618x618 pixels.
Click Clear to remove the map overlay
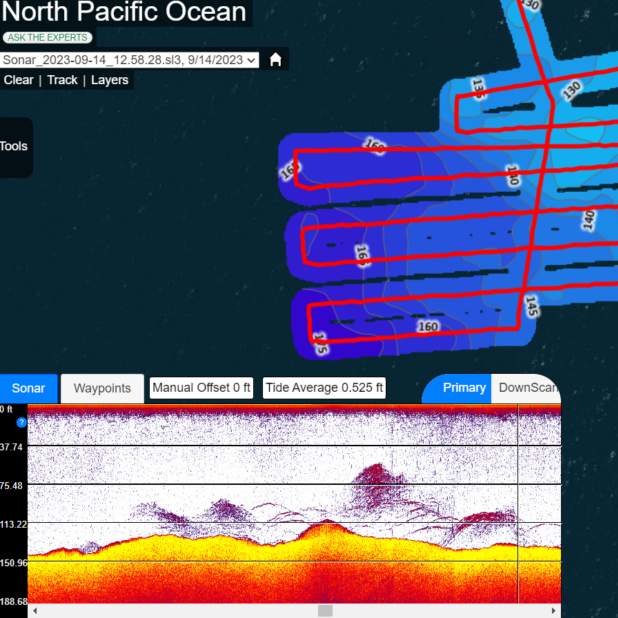(19, 80)
